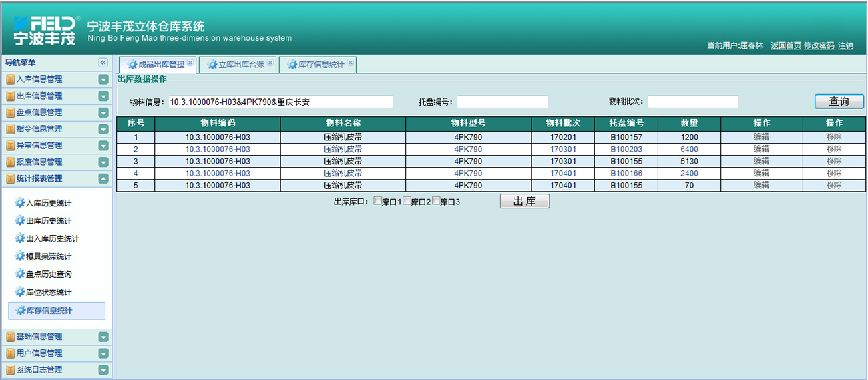The image size is (868, 380).
Task: Close the 成品出库管理 tab
Action: (x=190, y=63)
